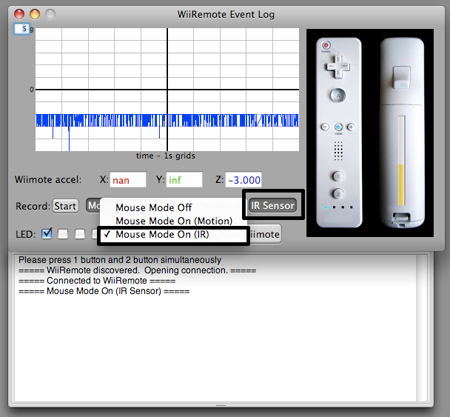Click the partially hidden Wiimote button
Screen dimensions: 450x417
tap(265, 234)
